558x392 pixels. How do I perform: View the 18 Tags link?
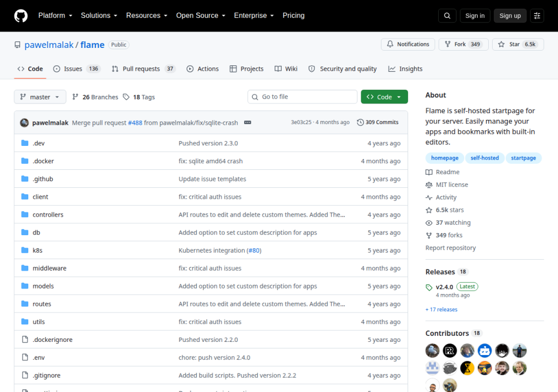tap(139, 97)
